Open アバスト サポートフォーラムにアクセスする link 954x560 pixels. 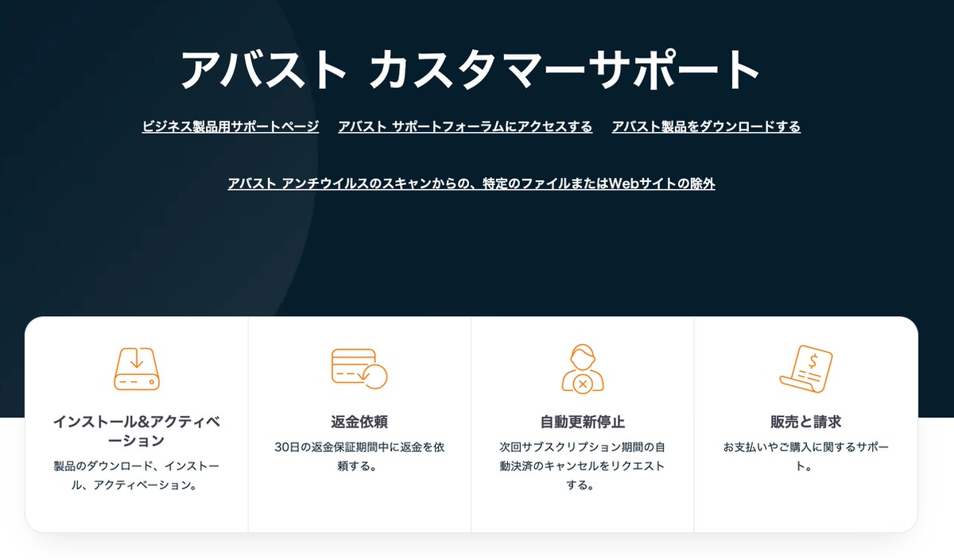465,126
